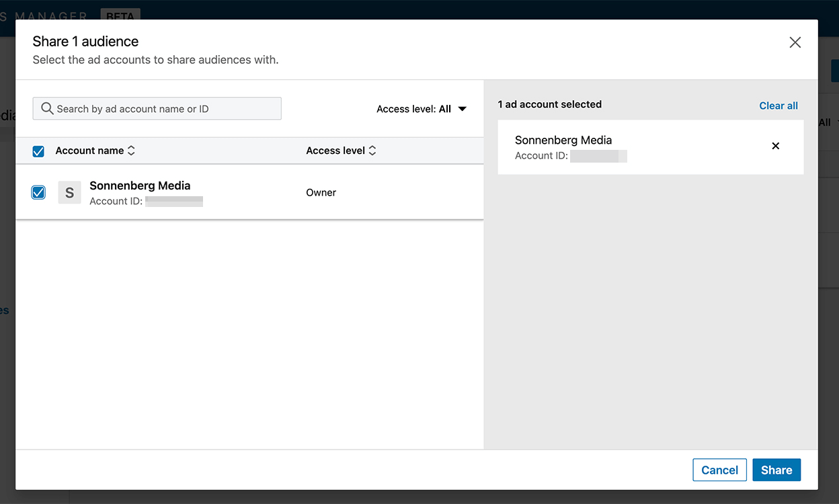
Task: Open the Access level: All dropdown
Action: pyautogui.click(x=422, y=109)
